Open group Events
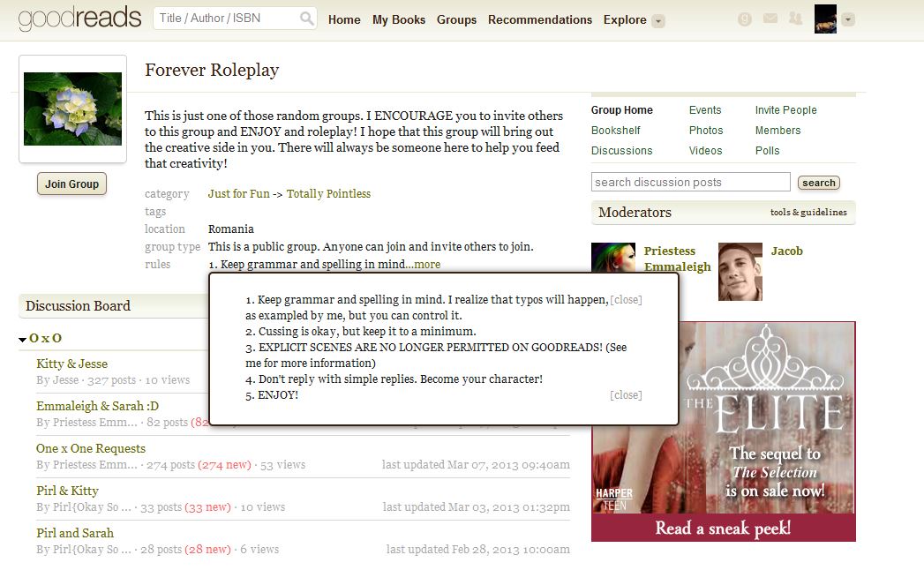Viewport: 924px width, 570px height. (x=705, y=110)
